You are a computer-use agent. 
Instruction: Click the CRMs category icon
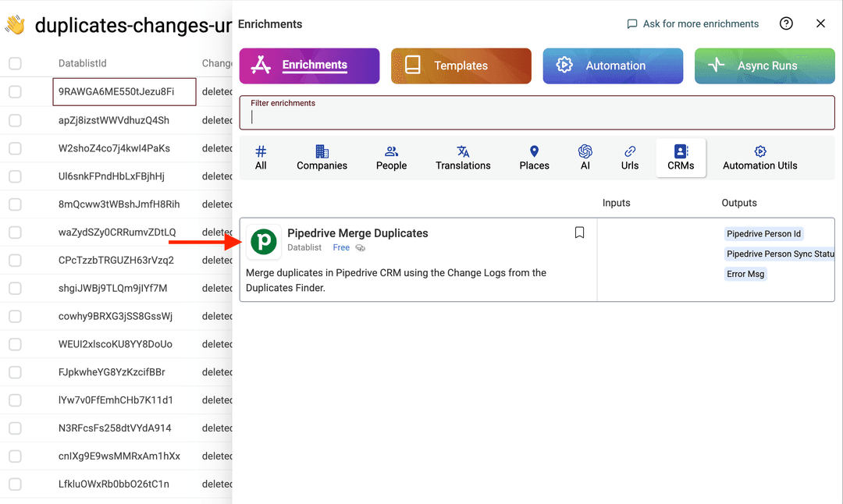pyautogui.click(x=681, y=151)
